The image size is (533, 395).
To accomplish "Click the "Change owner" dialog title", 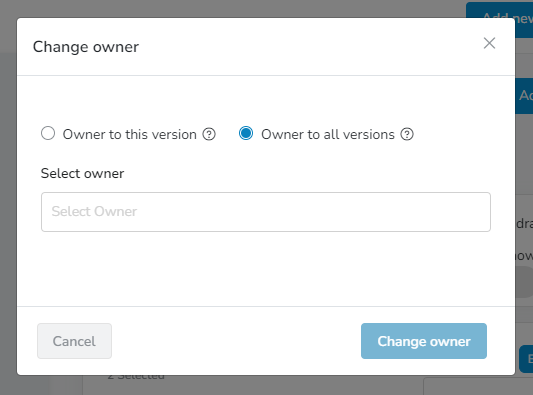I will click(x=86, y=47).
